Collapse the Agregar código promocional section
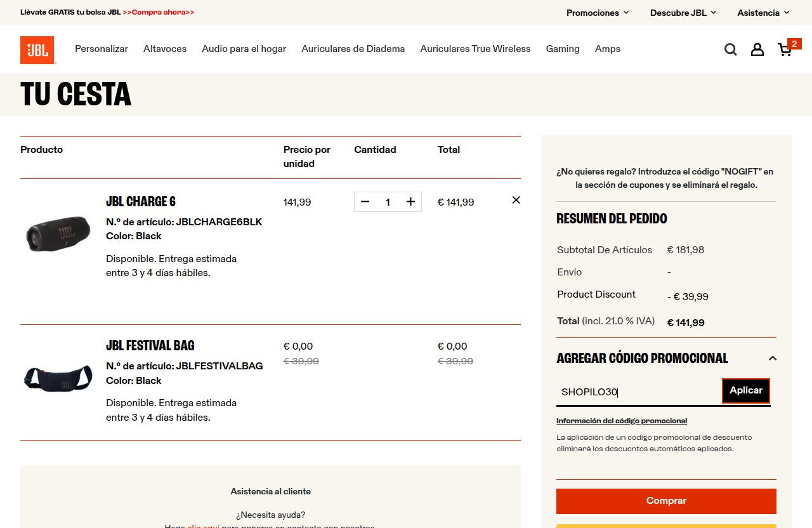This screenshot has width=812, height=528. (x=772, y=358)
